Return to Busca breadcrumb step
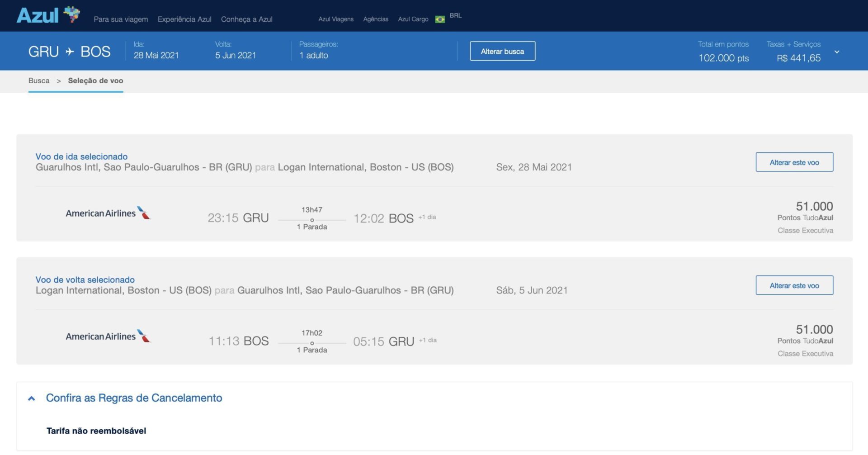 [x=39, y=81]
